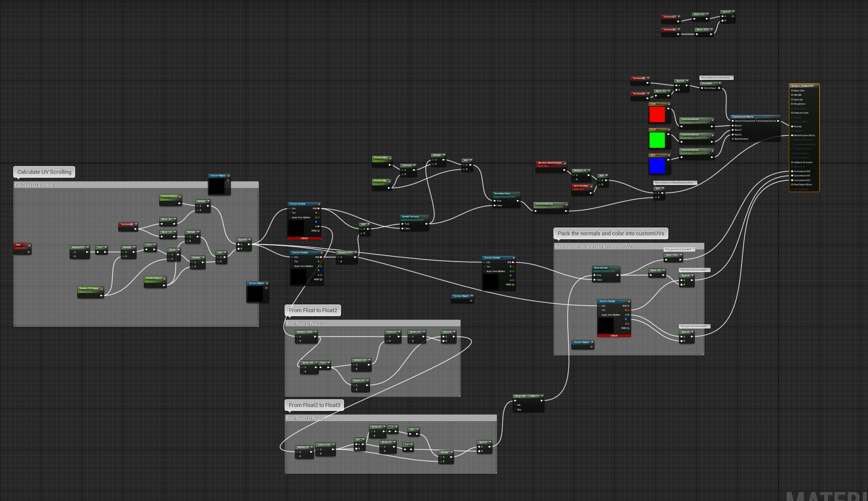
Task: Expand the Actor Position node arrow
Action: click(591, 186)
